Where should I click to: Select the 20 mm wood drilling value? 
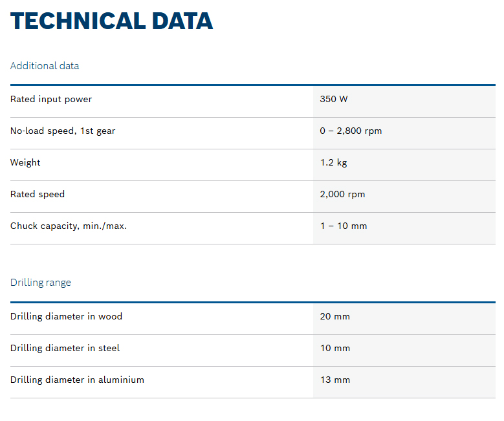pos(334,317)
